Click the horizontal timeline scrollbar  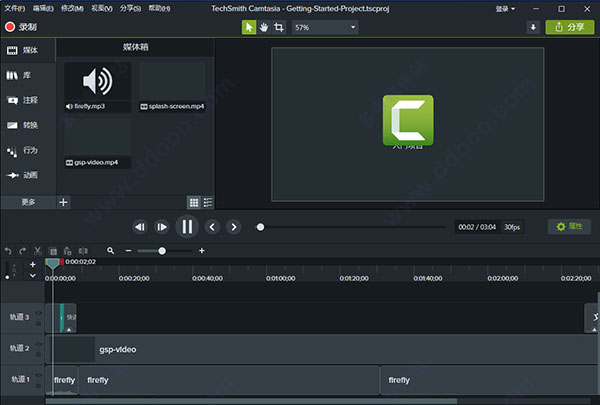[251, 401]
